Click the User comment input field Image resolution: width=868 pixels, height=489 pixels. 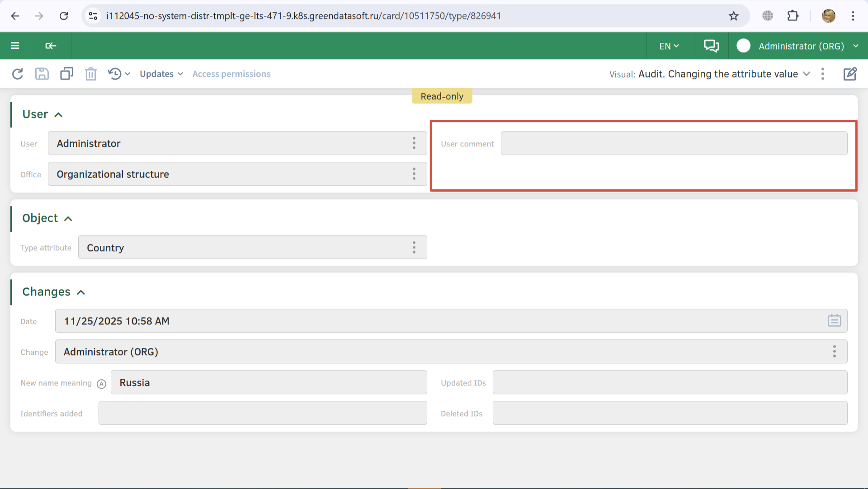click(674, 143)
